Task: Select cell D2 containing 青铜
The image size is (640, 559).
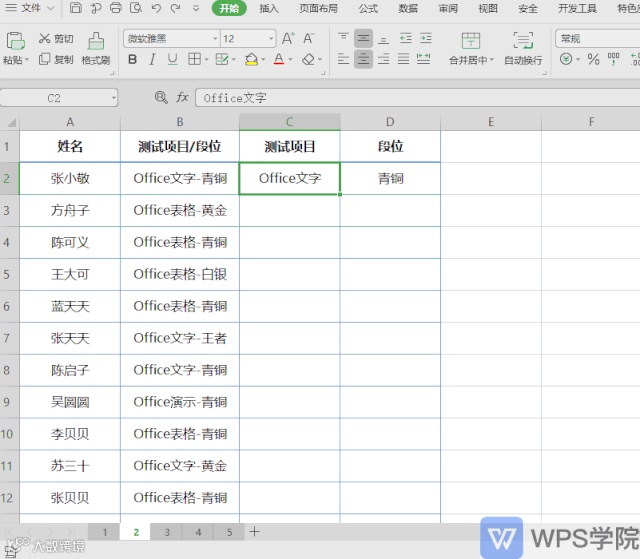Action: click(x=390, y=179)
